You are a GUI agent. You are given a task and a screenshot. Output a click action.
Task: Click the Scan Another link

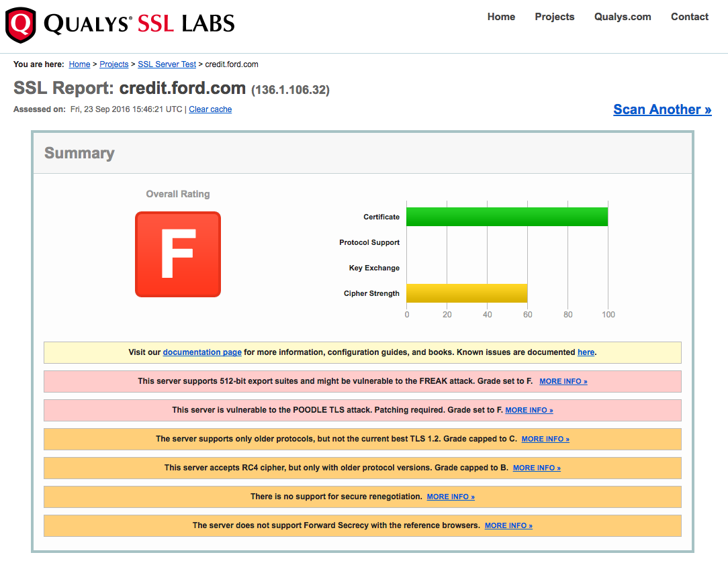pyautogui.click(x=662, y=109)
